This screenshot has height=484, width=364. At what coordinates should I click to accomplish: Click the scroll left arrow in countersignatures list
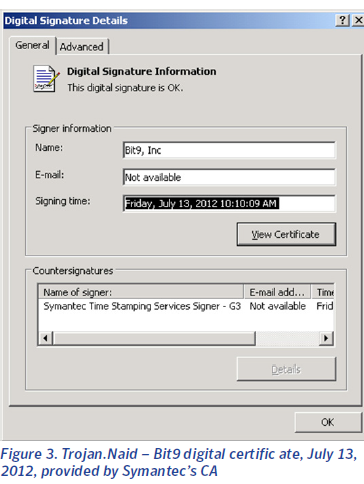click(x=46, y=338)
